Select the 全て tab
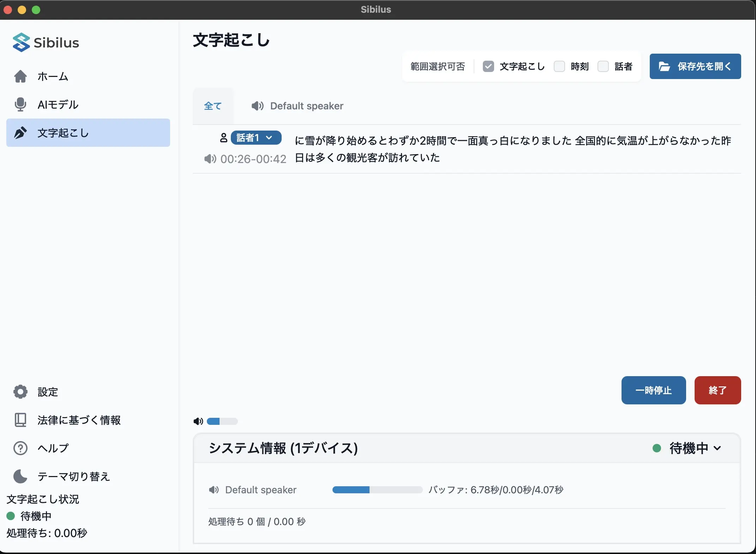This screenshot has height=554, width=756. pyautogui.click(x=213, y=106)
